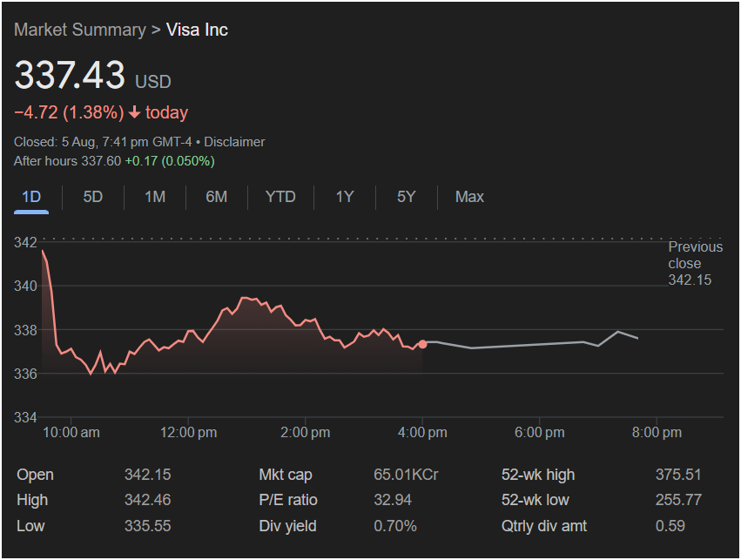Image resolution: width=741 pixels, height=560 pixels.
Task: Switch to the 1Y chart view
Action: [345, 197]
